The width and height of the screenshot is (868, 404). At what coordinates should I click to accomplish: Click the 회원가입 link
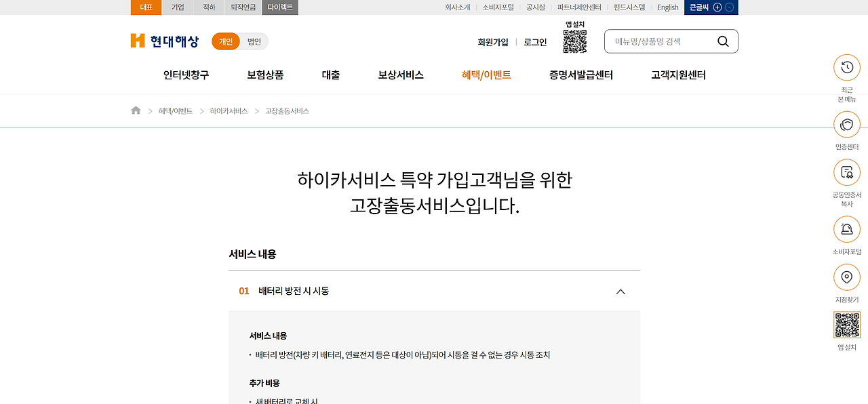click(493, 42)
